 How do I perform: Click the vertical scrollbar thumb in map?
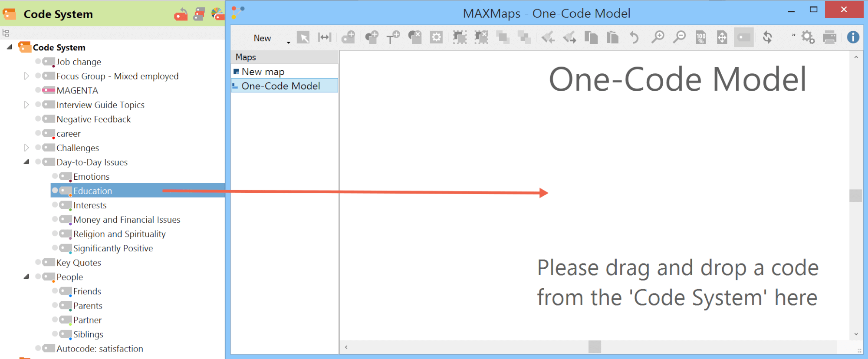point(855,196)
